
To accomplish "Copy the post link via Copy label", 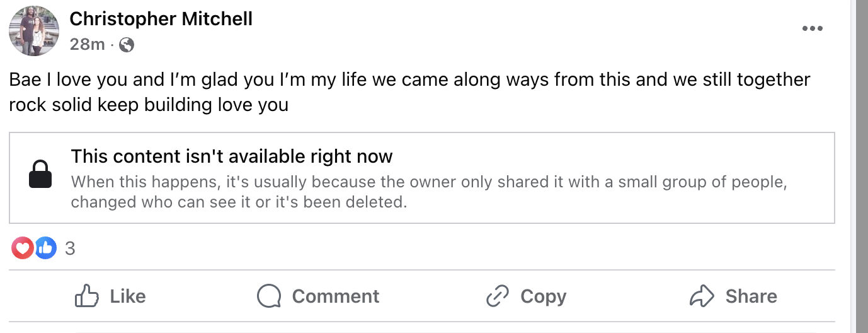I will 544,297.
